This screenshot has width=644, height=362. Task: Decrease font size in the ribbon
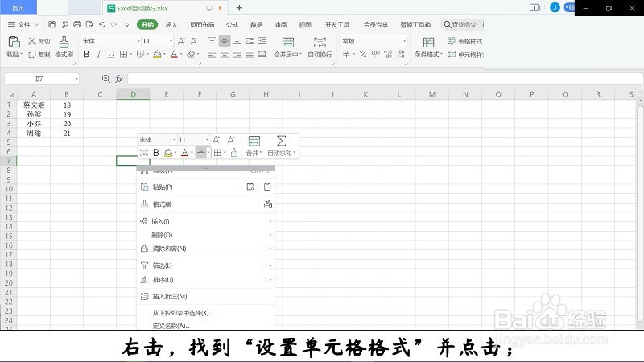194,41
